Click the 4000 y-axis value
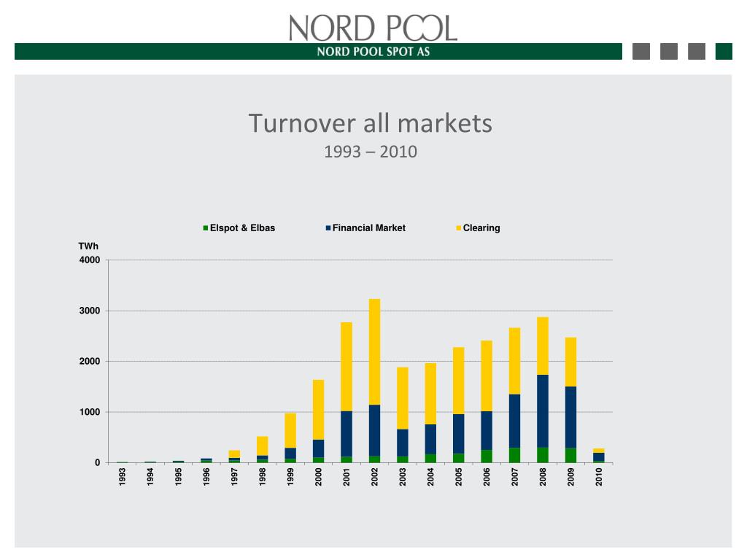Screen dimensions: 747x560 pos(90,260)
